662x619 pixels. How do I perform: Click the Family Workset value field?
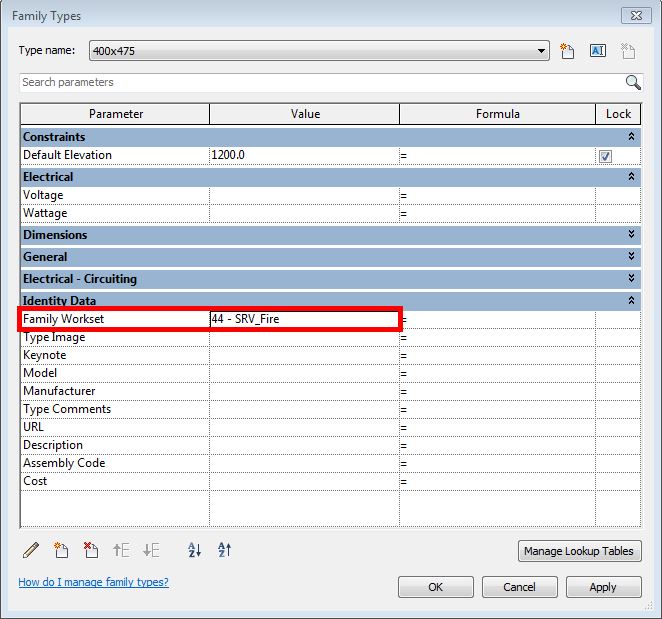click(304, 319)
